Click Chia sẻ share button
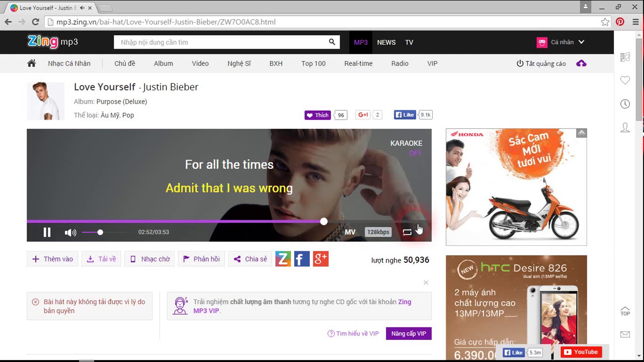The width and height of the screenshot is (644, 362). [250, 259]
